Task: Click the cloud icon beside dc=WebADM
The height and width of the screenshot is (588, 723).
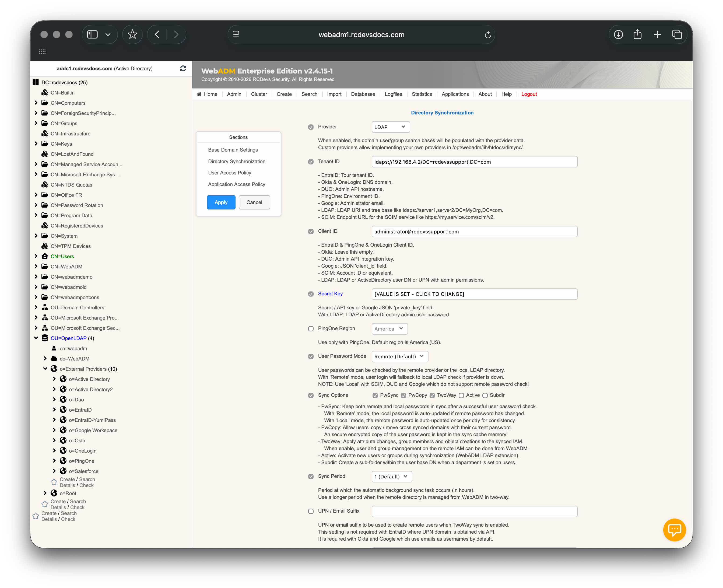Action: pyautogui.click(x=54, y=359)
